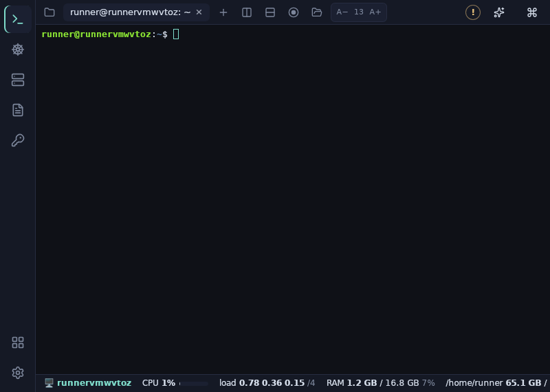This screenshot has width=550, height=392.
Task: Open the grid apps sidebar icon
Action: (x=18, y=342)
